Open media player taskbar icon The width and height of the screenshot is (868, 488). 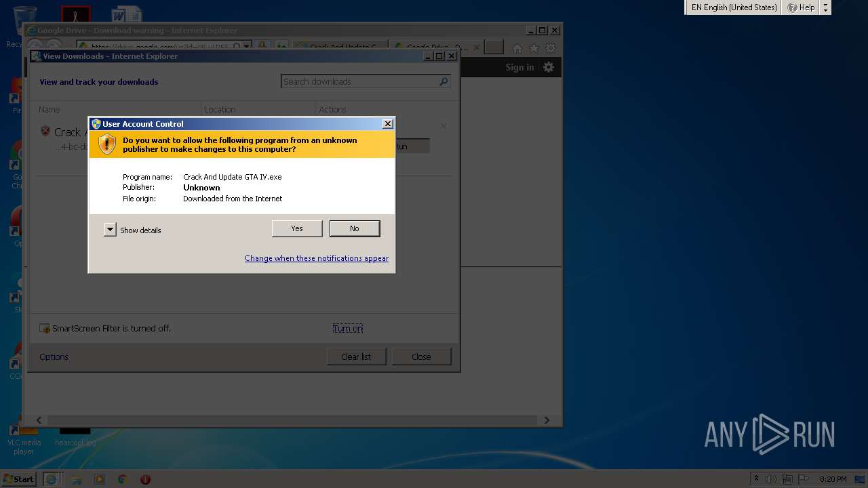(100, 479)
